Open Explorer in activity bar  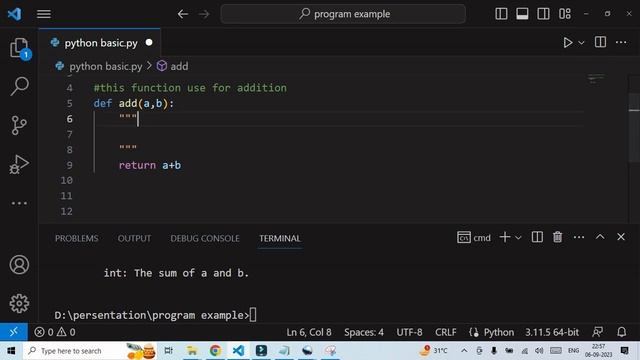pyautogui.click(x=19, y=48)
